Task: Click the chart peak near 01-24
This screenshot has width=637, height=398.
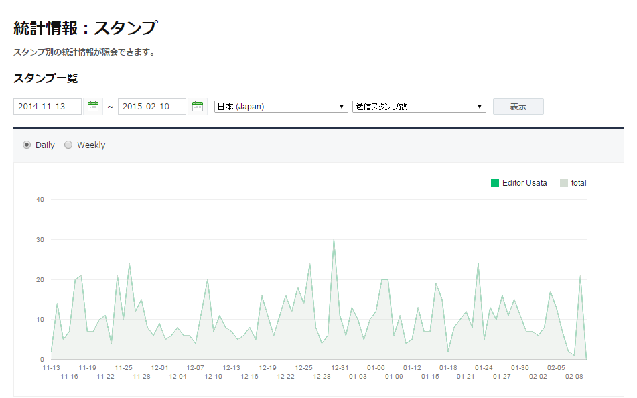Action: pyautogui.click(x=478, y=264)
